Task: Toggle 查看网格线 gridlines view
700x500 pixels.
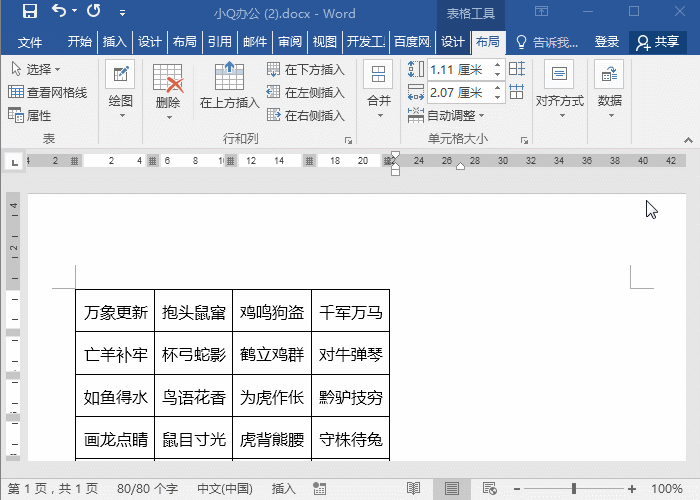Action: [x=47, y=92]
